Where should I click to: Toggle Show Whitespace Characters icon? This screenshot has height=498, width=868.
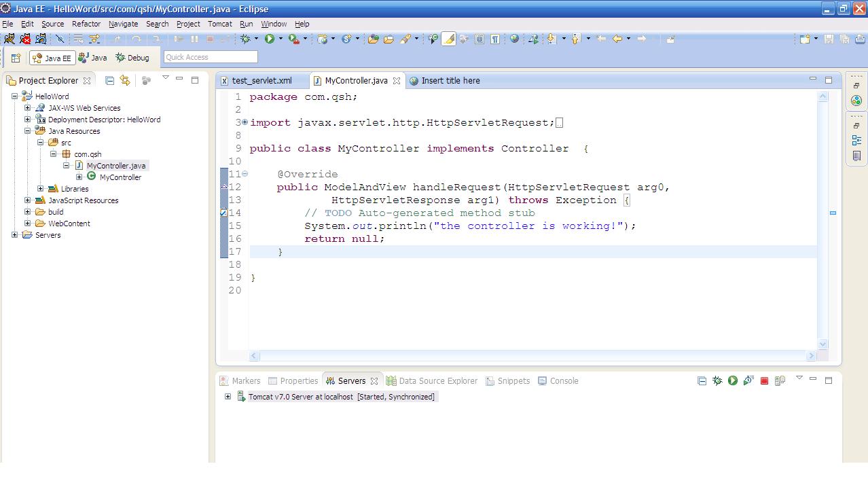pyautogui.click(x=495, y=39)
